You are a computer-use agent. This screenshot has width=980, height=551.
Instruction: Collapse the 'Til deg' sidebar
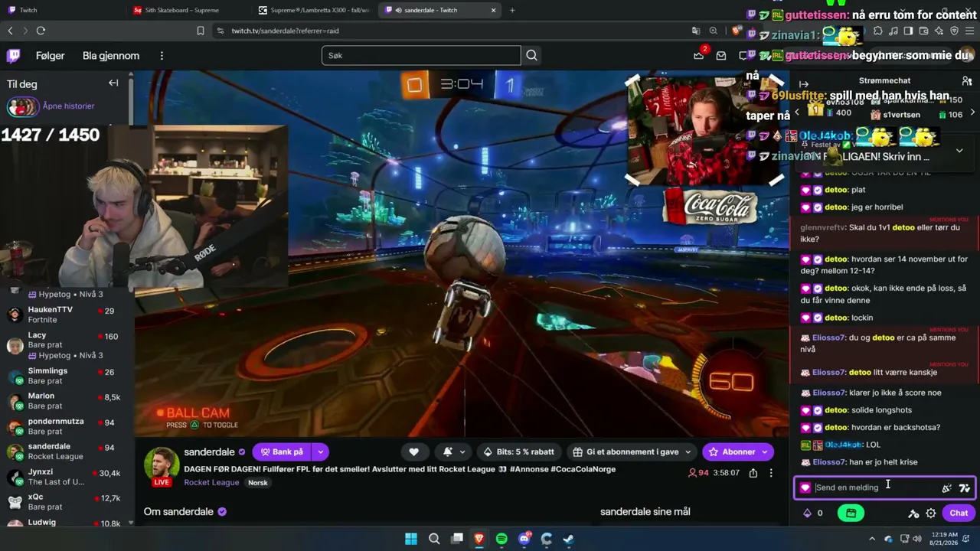coord(113,83)
